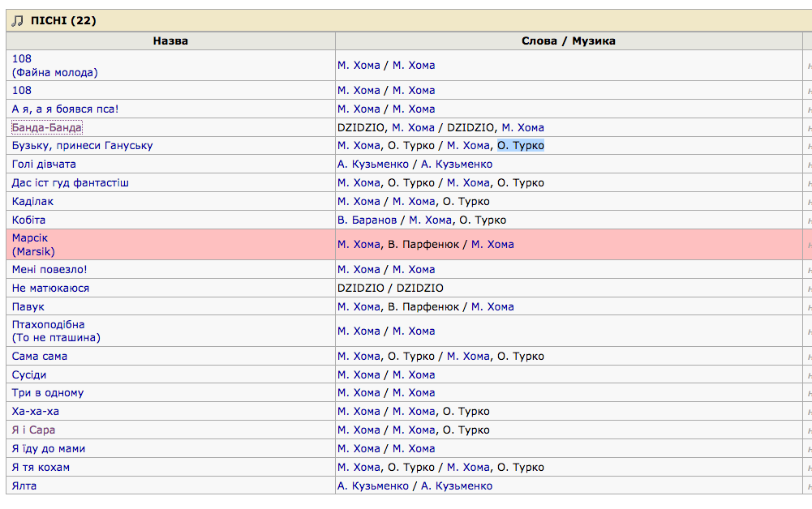
Task: Click the Слова / Музика column header
Action: click(568, 41)
